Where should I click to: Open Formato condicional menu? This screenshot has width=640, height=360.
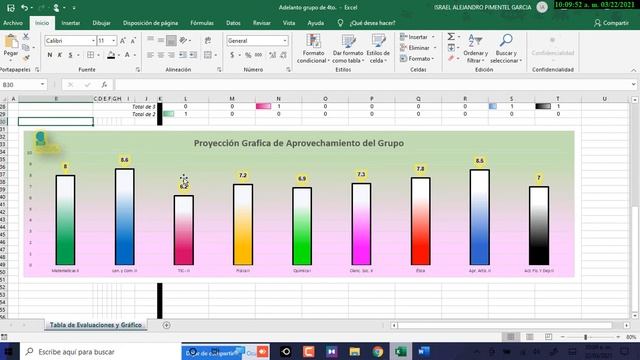click(x=313, y=49)
